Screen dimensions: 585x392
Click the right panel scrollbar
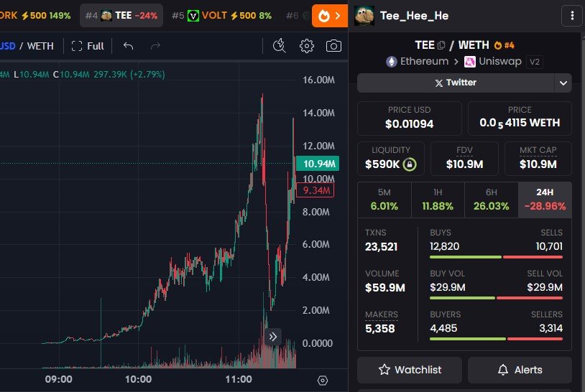tap(583, 213)
